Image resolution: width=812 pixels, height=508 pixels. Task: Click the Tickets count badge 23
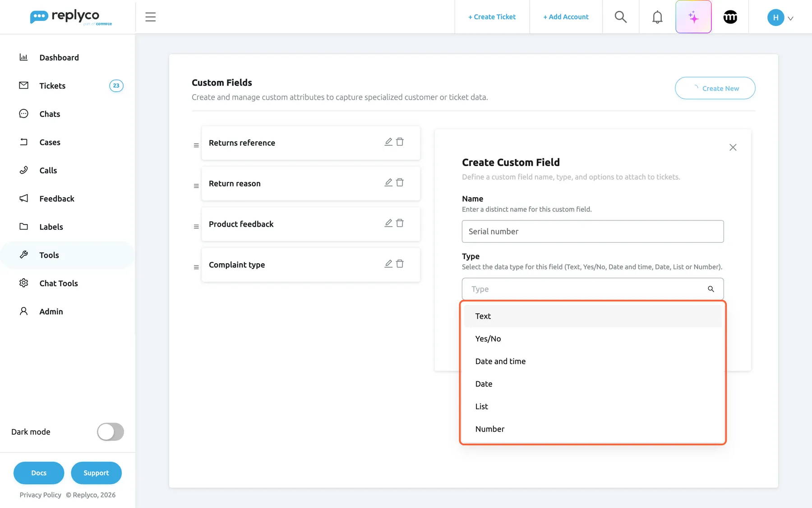tap(116, 86)
